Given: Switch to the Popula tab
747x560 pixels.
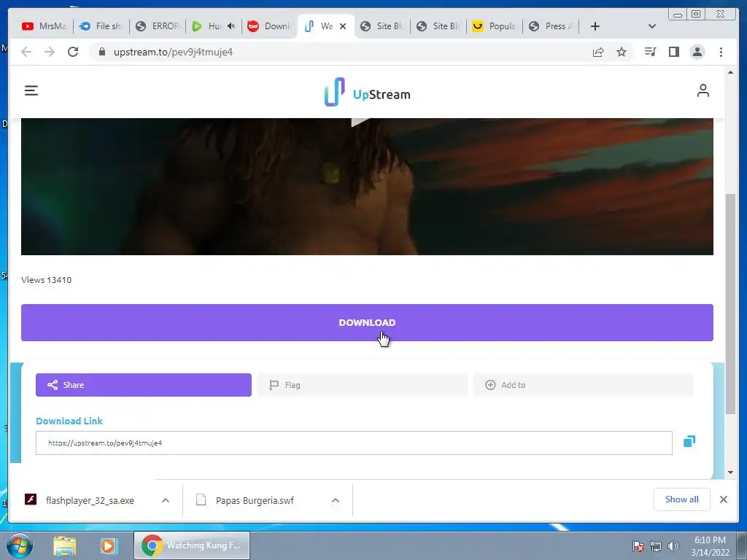Looking at the screenshot, I should click(494, 26).
